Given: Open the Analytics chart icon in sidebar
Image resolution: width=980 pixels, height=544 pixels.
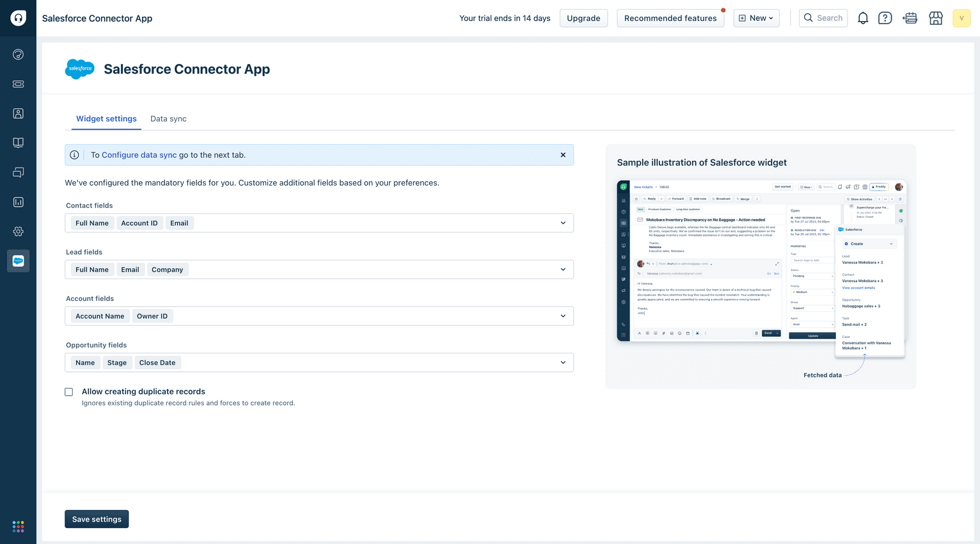Looking at the screenshot, I should tap(18, 202).
